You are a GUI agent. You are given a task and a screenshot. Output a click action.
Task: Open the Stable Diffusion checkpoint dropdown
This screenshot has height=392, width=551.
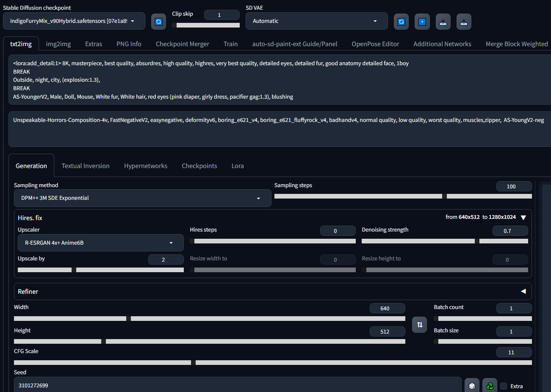pyautogui.click(x=74, y=21)
